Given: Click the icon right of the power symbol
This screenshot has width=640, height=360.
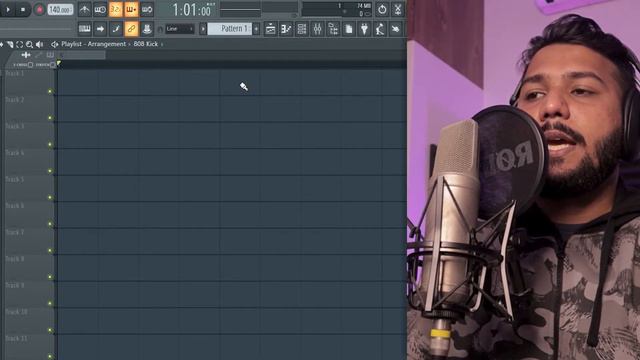Looking at the screenshot, I should point(398,9).
